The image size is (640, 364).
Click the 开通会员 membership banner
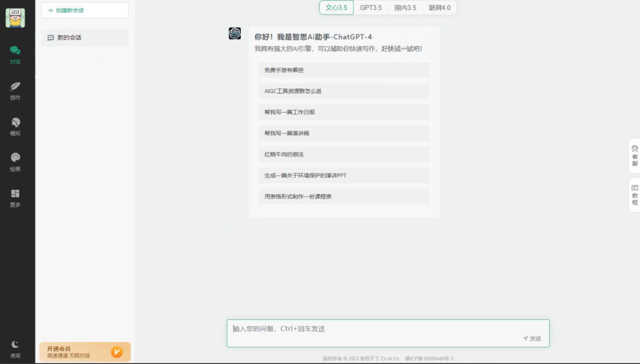(x=85, y=352)
